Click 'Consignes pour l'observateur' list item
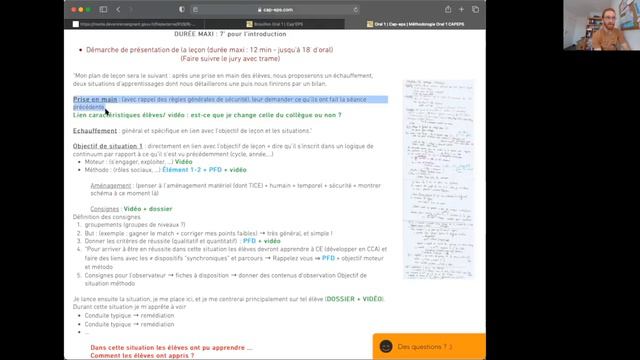640x360 pixels. 226,280
